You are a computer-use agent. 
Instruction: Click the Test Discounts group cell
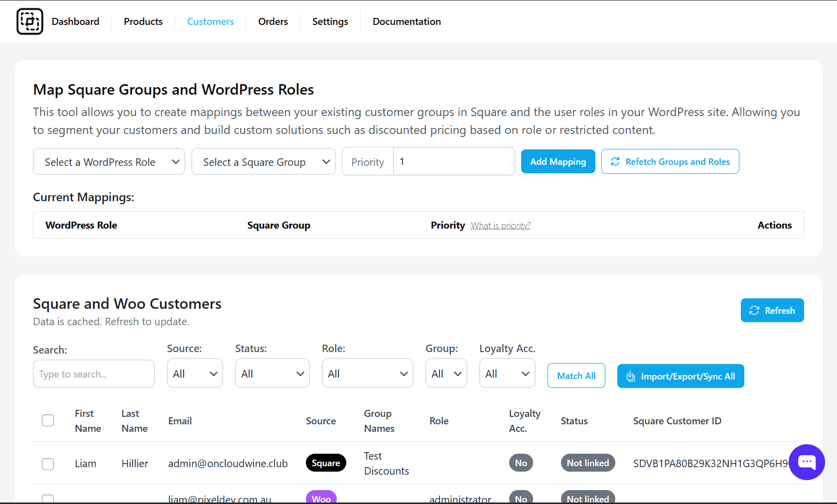click(x=386, y=463)
